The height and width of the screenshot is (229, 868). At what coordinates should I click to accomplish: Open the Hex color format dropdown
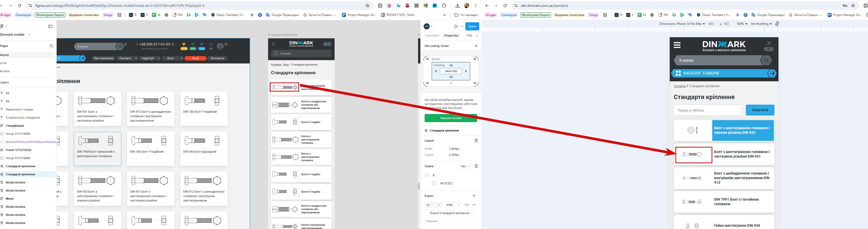465,166
